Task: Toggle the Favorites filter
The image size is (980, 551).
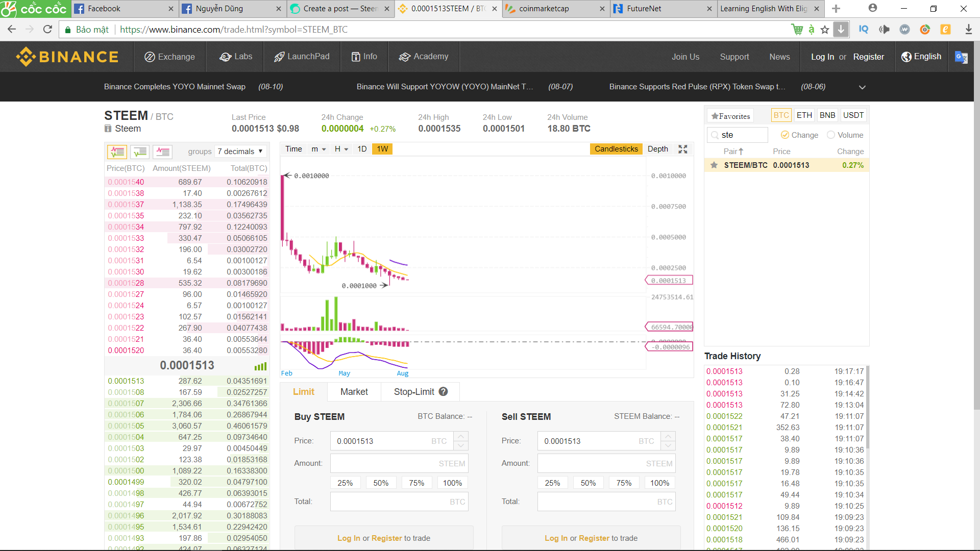Action: point(731,116)
